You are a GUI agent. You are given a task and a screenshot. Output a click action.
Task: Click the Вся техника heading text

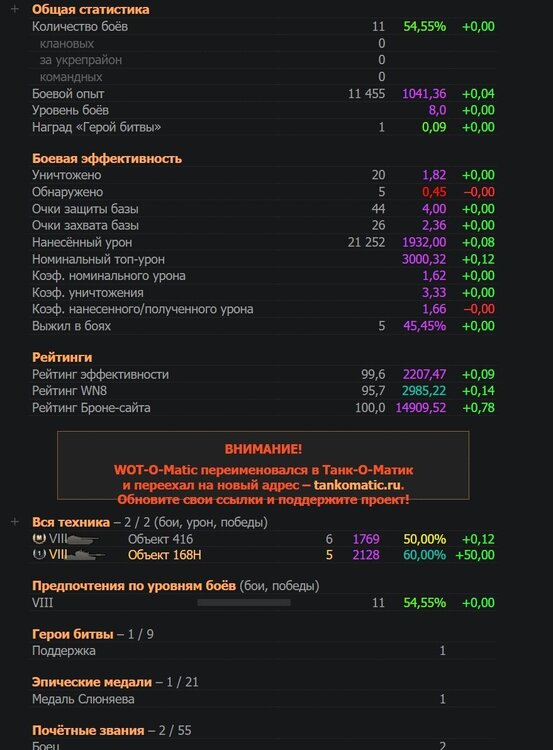point(71,522)
